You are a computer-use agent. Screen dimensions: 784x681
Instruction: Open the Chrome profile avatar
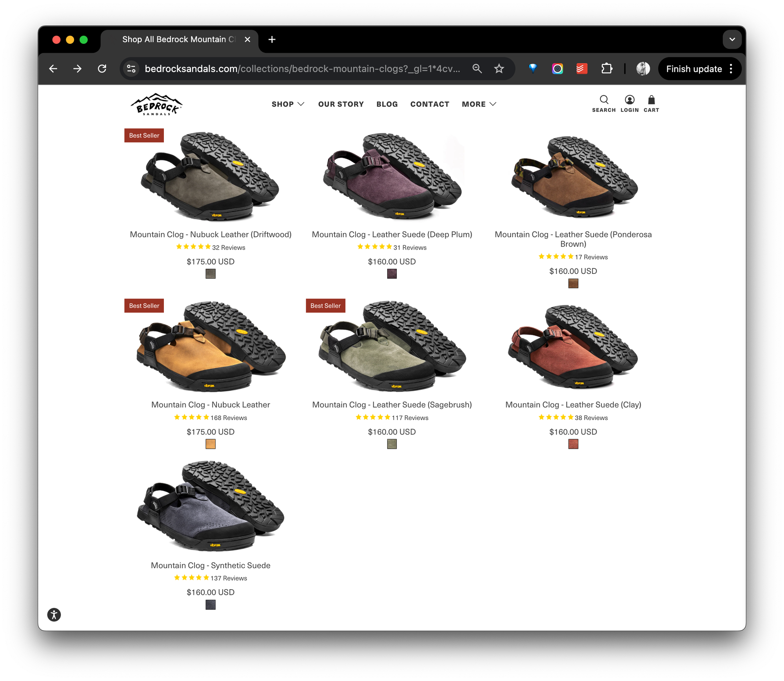coord(643,69)
